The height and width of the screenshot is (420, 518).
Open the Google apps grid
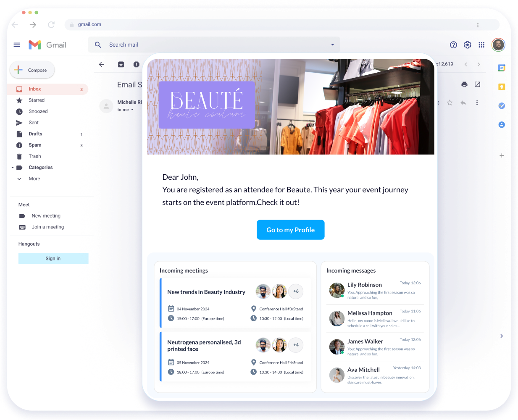pos(481,45)
